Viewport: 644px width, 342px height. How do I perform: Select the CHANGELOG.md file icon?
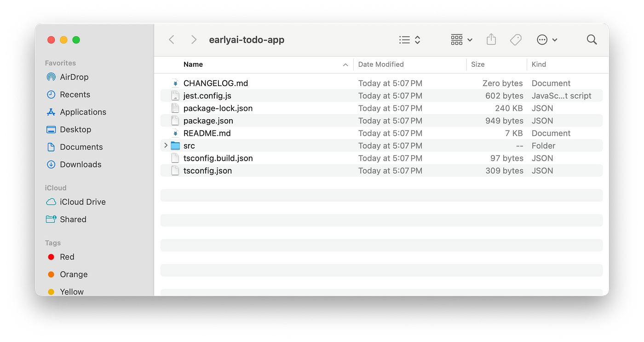pyautogui.click(x=175, y=83)
